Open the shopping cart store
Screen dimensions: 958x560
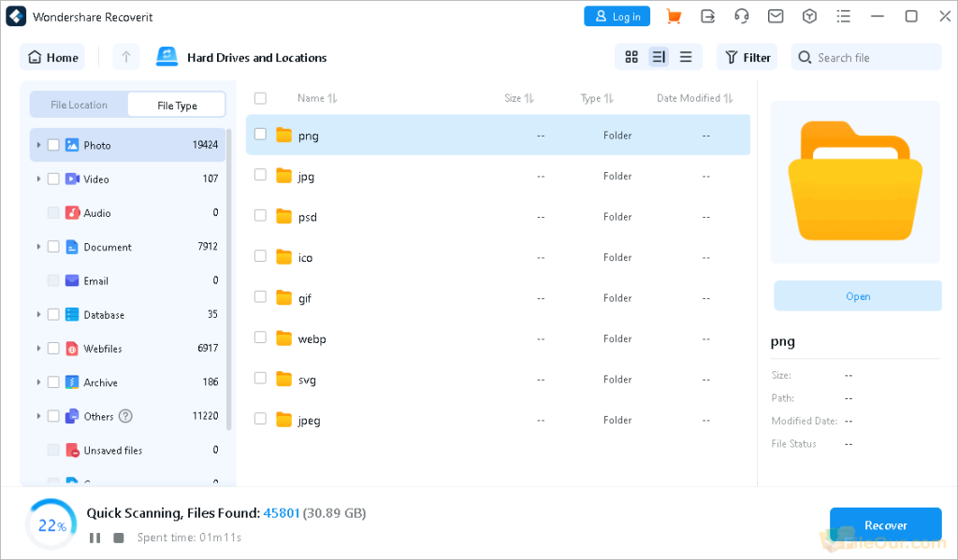(x=674, y=16)
